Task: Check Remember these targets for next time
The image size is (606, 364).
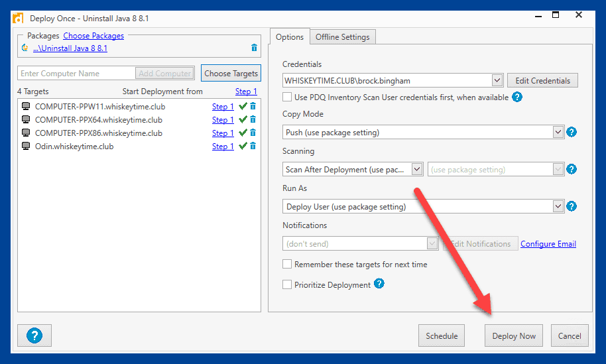Action: [x=287, y=264]
